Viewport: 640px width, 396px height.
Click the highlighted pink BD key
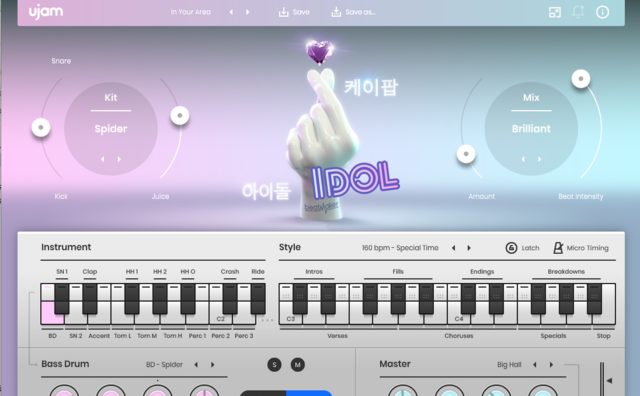pos(52,313)
